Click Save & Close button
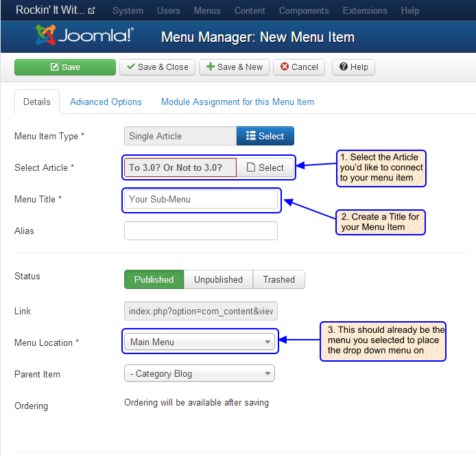This screenshot has height=455, width=476. pyautogui.click(x=157, y=67)
